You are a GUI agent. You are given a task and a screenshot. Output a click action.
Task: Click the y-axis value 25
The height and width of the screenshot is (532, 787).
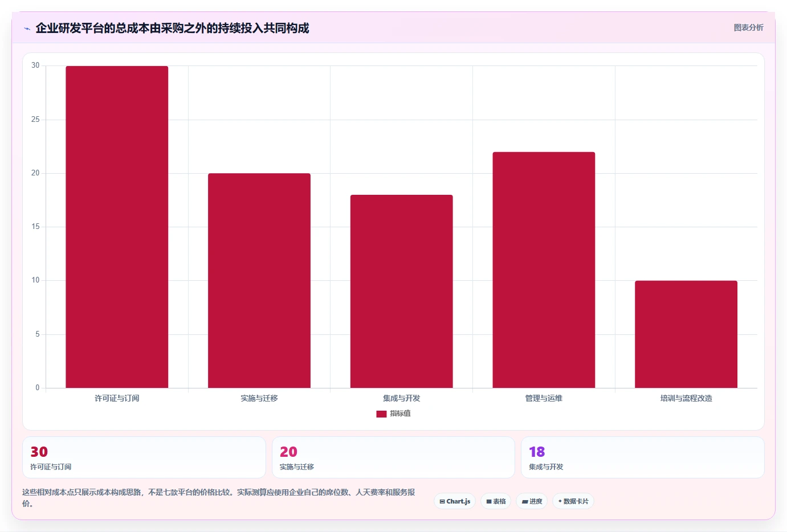pyautogui.click(x=35, y=120)
